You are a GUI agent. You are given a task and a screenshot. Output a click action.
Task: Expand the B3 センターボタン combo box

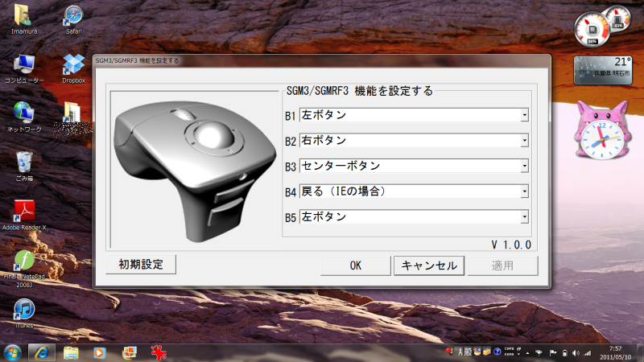[x=414, y=167]
